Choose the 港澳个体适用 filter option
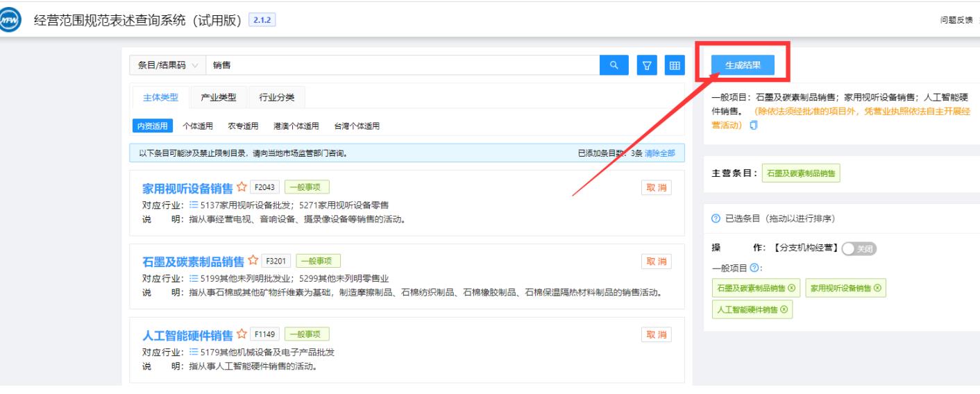 click(x=296, y=126)
